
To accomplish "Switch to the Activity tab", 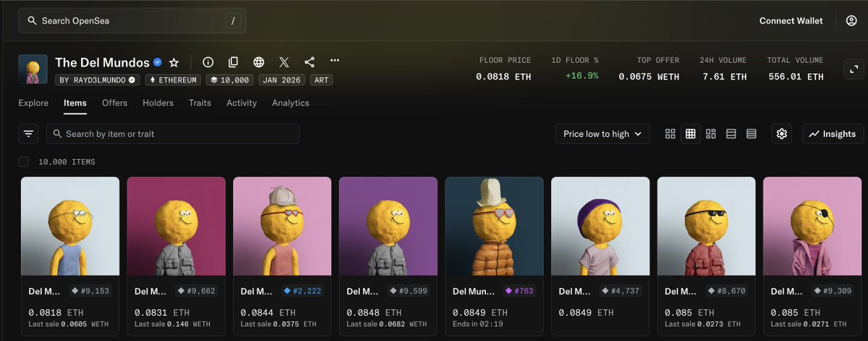I will pyautogui.click(x=242, y=103).
